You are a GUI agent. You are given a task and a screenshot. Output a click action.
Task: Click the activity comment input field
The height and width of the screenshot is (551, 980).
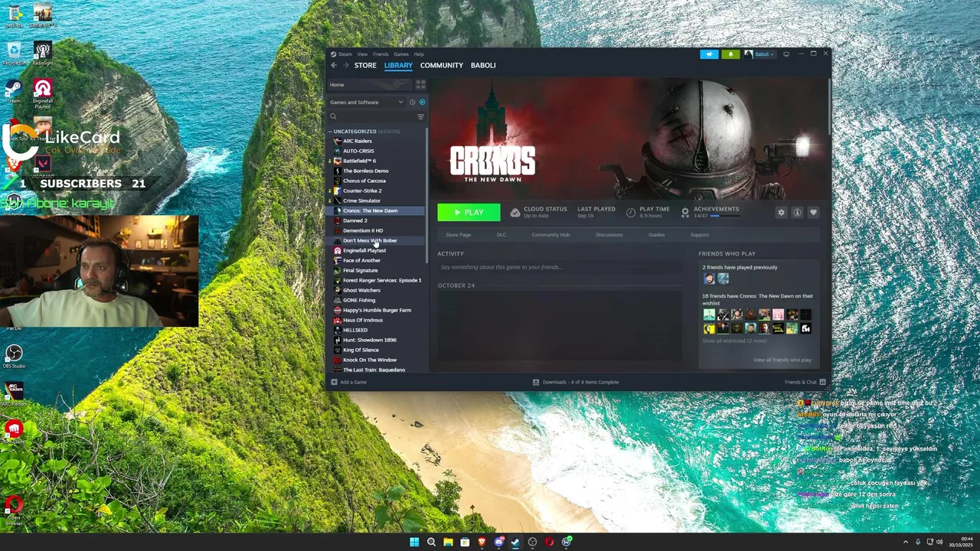560,267
